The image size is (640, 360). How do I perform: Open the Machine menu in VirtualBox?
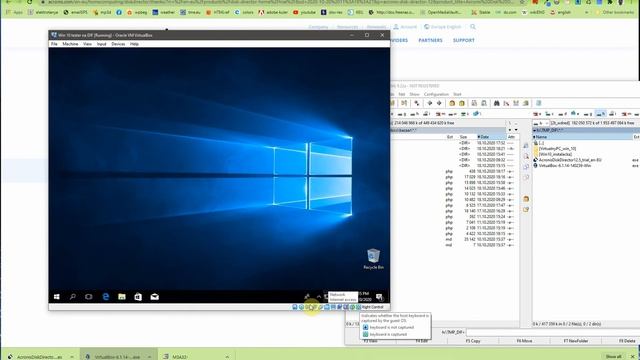[x=70, y=44]
